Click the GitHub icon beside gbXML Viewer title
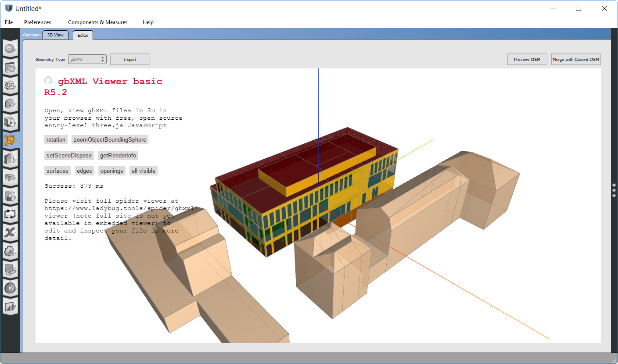Viewport: 618px width, 364px height. [48, 80]
